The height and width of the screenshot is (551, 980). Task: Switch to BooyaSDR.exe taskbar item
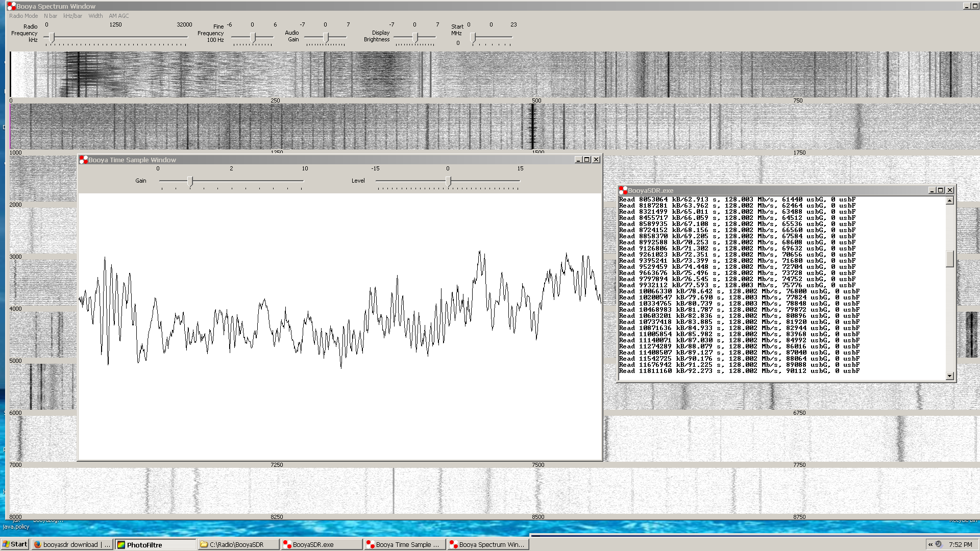point(322,544)
